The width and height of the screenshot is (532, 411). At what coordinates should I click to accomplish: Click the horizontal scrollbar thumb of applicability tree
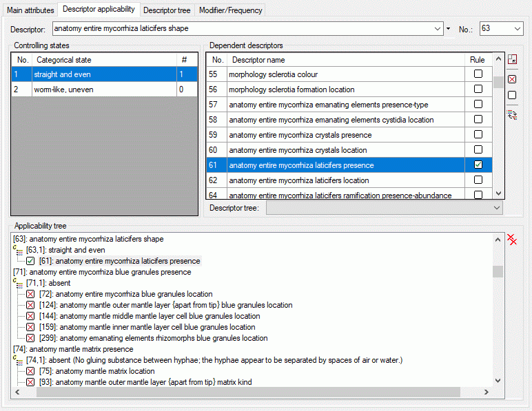[248, 392]
